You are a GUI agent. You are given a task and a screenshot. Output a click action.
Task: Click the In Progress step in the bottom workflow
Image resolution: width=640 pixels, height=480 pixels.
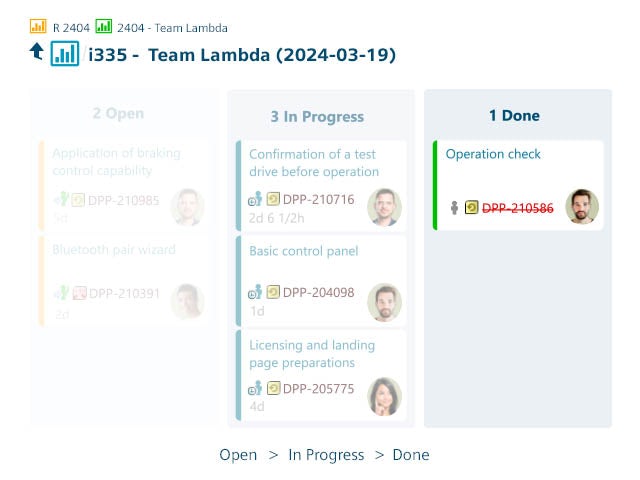(x=326, y=455)
